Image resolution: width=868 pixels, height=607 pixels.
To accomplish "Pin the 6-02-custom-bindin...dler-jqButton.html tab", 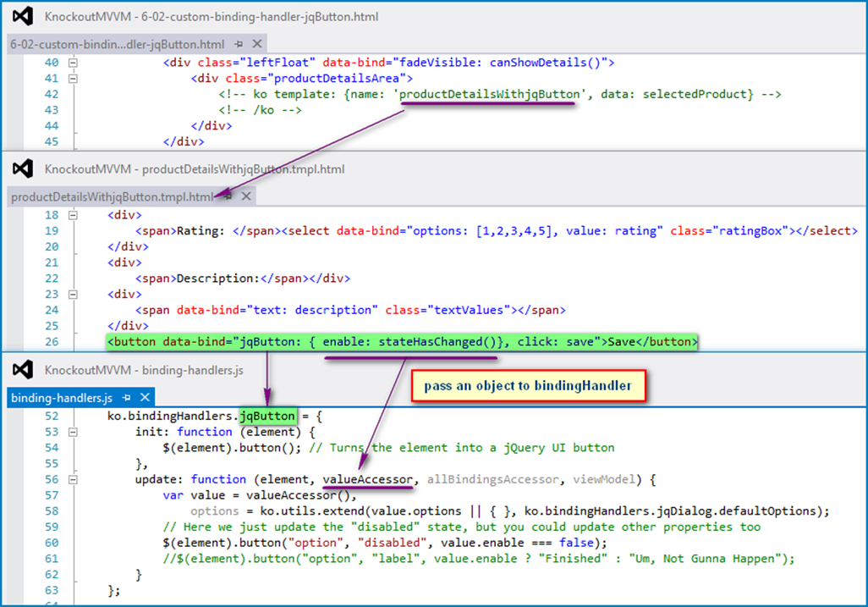I will click(239, 43).
